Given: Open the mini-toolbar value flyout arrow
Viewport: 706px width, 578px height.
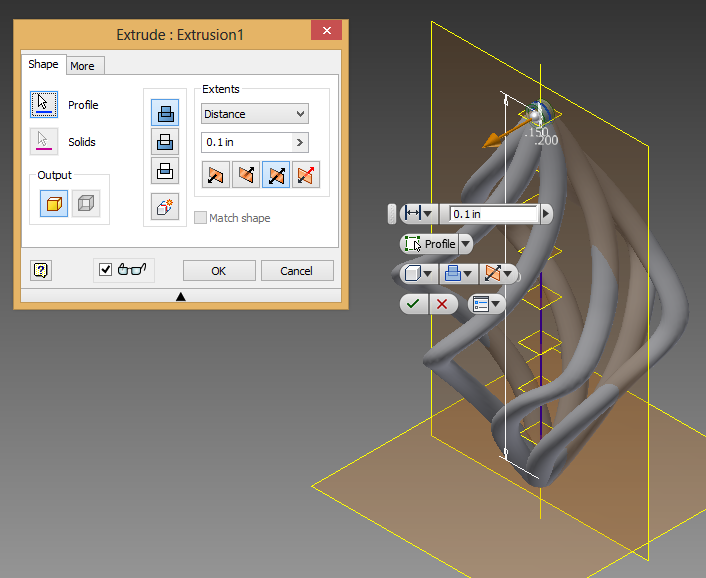Looking at the screenshot, I should click(546, 214).
